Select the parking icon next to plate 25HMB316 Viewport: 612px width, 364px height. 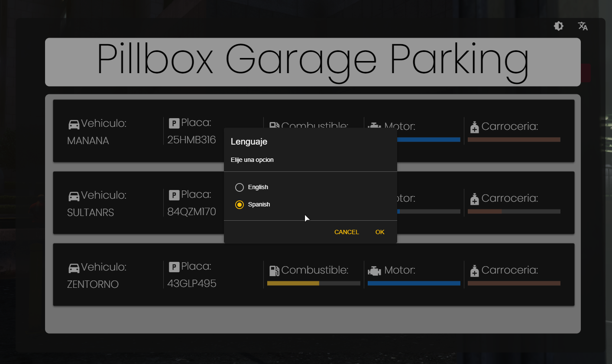pyautogui.click(x=174, y=123)
